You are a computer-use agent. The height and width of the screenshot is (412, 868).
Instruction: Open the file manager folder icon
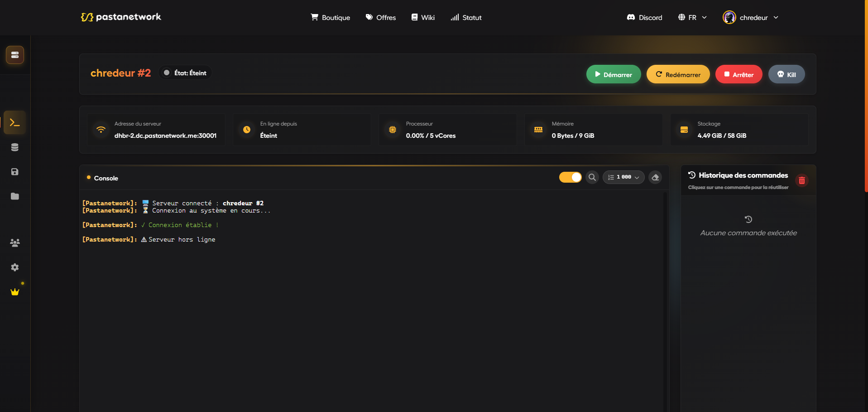[15, 196]
